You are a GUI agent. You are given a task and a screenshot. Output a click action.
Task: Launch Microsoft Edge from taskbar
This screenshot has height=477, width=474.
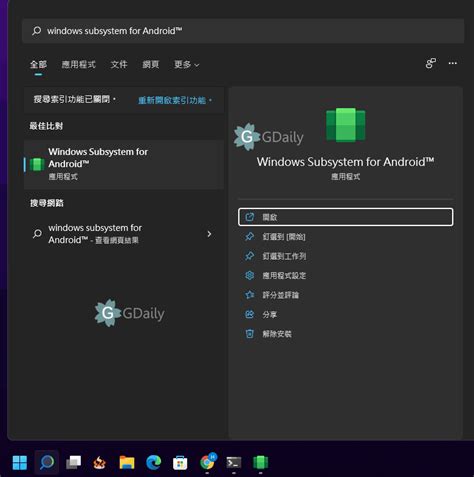click(153, 462)
